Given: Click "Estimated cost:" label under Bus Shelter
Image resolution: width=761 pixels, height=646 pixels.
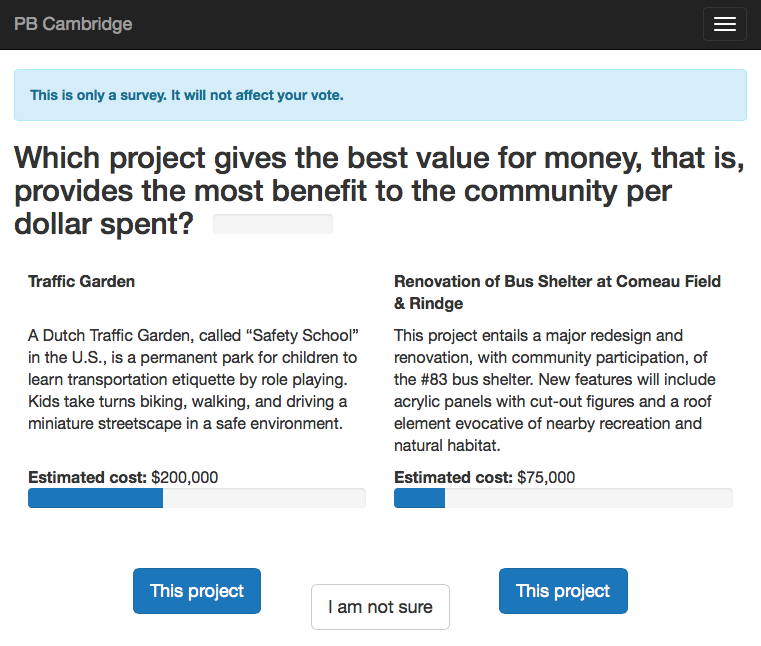Looking at the screenshot, I should pyautogui.click(x=454, y=478).
